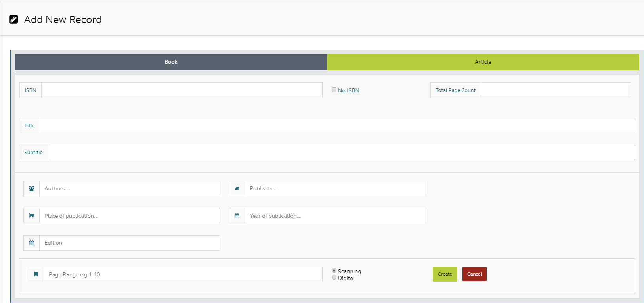
Task: Switch to the Article tab
Action: 483,62
